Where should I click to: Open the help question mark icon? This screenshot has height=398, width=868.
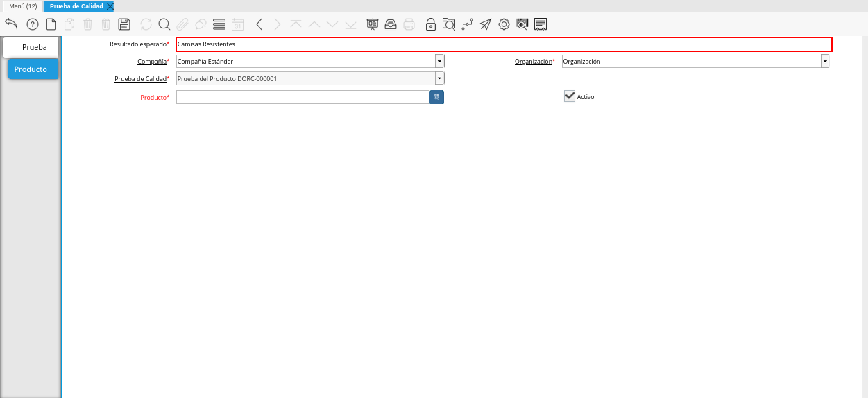32,24
